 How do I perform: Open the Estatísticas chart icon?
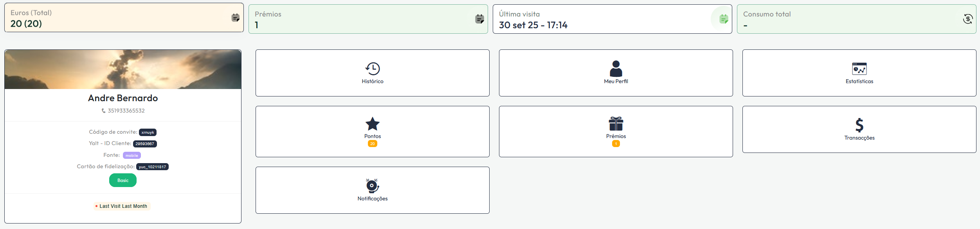click(859, 69)
